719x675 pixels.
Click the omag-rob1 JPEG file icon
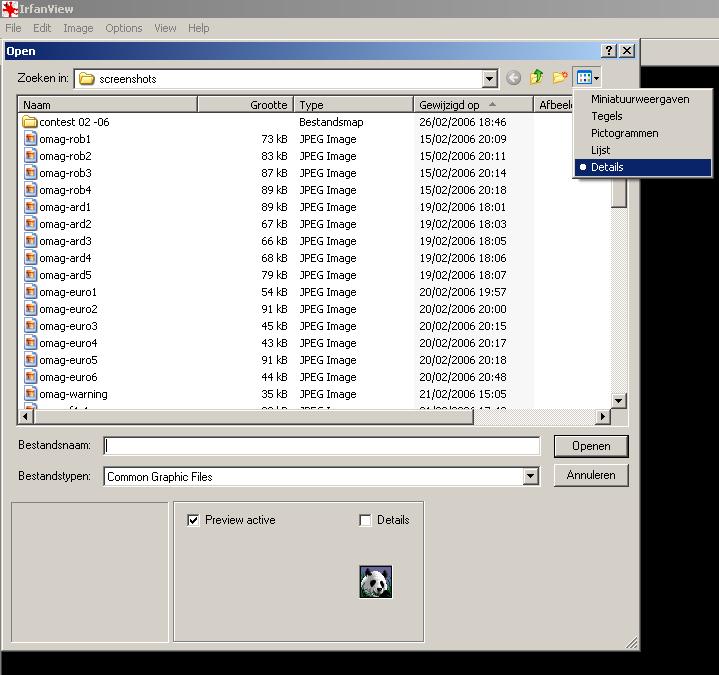coord(30,139)
